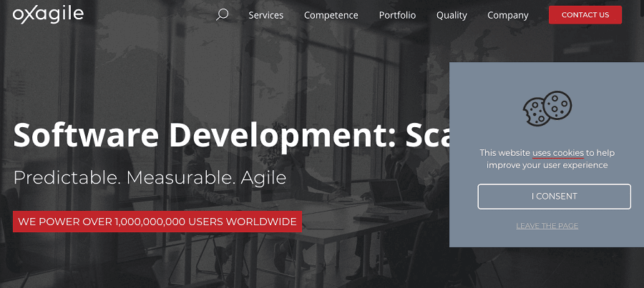Click the Contact Us button
Viewport: 644px width, 288px height.
[585, 15]
